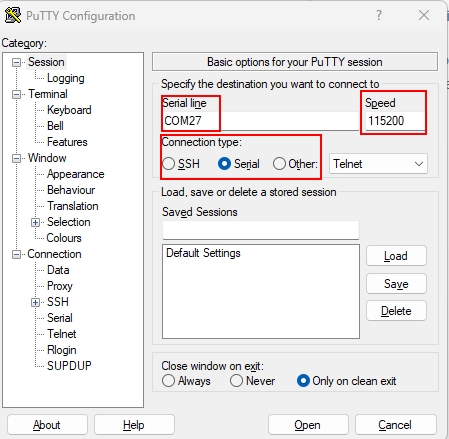Collapse the Window tree node
This screenshot has width=449, height=439.
[16, 158]
